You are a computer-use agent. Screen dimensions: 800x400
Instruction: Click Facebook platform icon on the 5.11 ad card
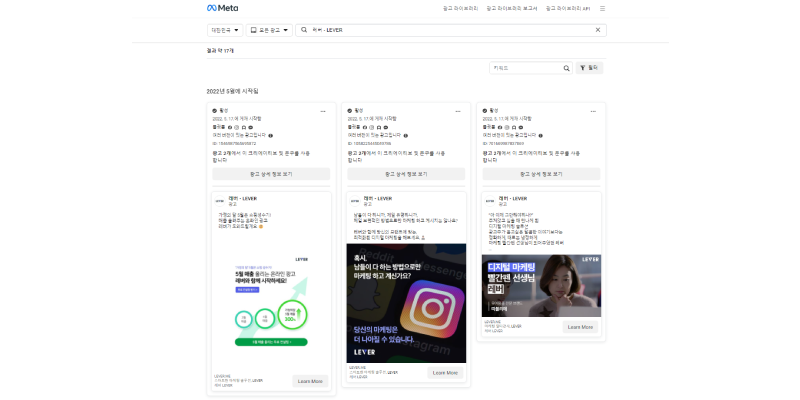click(500, 128)
